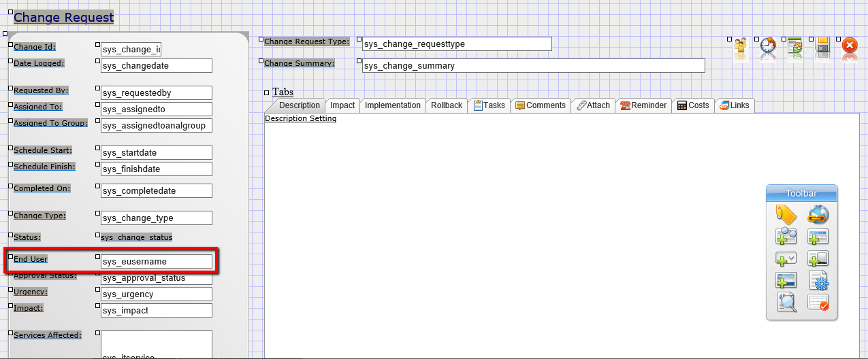Open the Impact tab
The height and width of the screenshot is (359, 868).
tap(342, 105)
